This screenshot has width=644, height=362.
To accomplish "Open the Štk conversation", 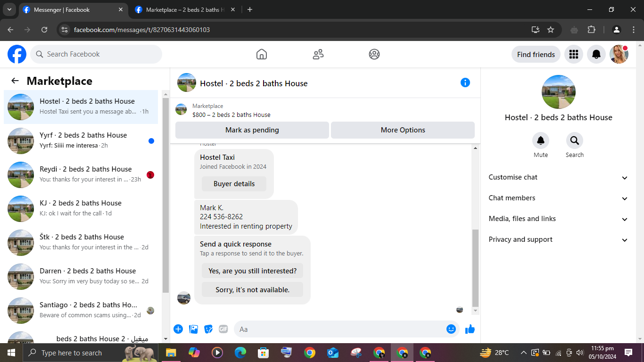I will 81,243.
